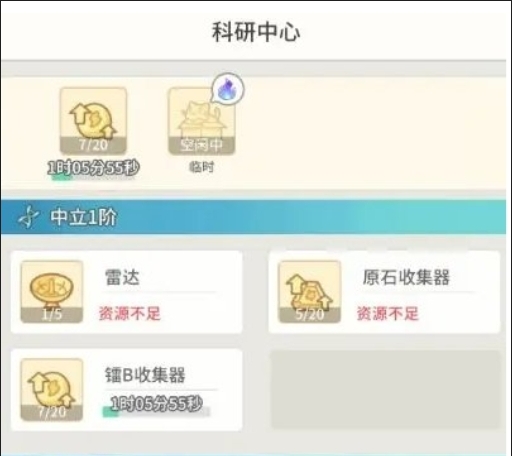
Task: Tap the 镭B收集器 card title text
Action: point(145,375)
